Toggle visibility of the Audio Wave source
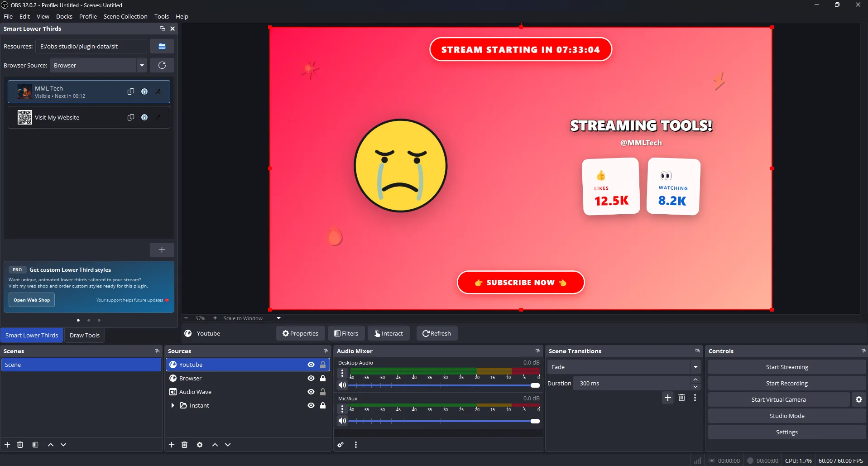 (310, 392)
